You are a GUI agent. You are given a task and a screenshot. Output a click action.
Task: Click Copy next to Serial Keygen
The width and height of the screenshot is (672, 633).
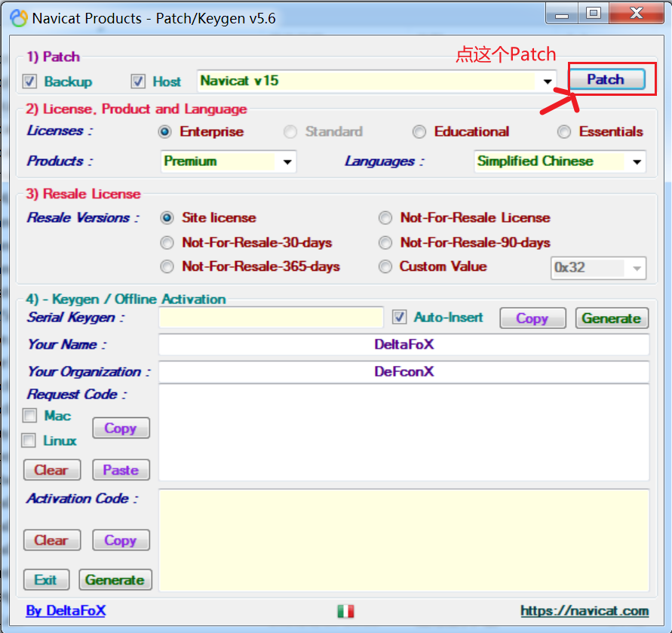click(x=532, y=318)
